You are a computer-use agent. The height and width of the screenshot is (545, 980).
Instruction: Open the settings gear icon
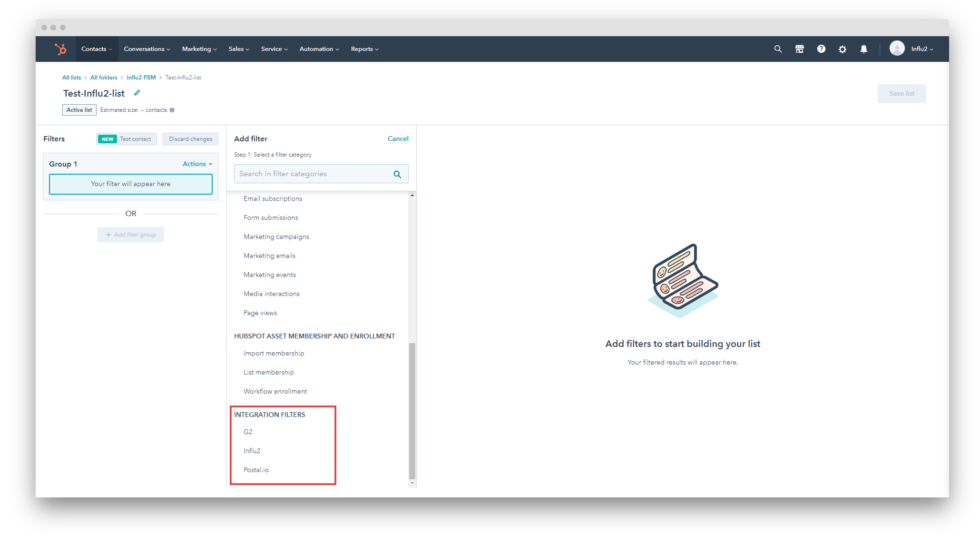tap(842, 50)
